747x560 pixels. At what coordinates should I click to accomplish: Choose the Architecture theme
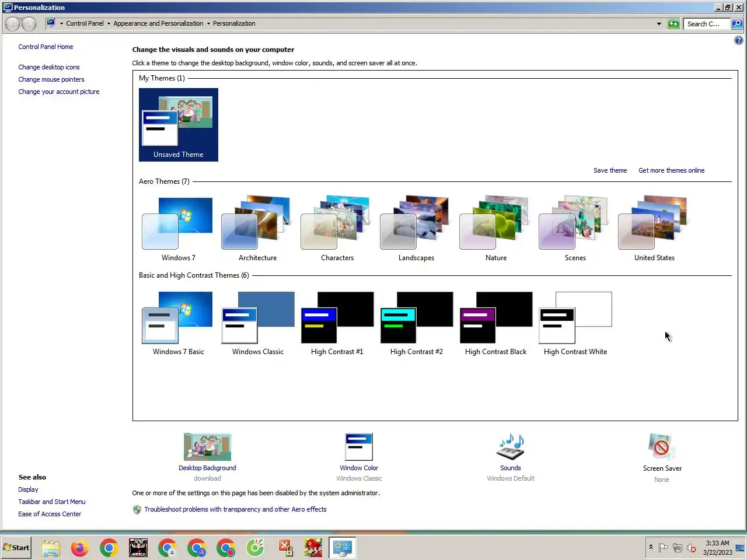click(x=257, y=230)
